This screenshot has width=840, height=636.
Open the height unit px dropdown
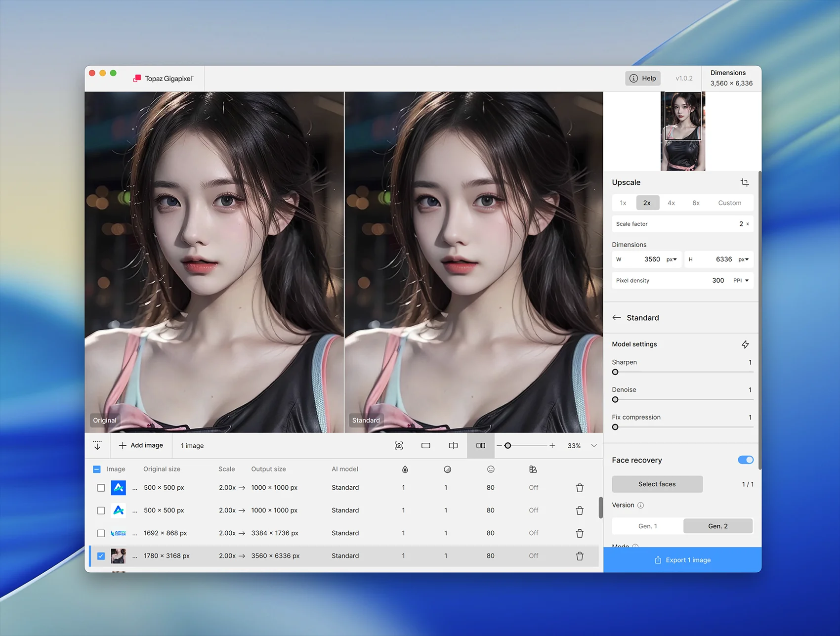[x=744, y=259]
